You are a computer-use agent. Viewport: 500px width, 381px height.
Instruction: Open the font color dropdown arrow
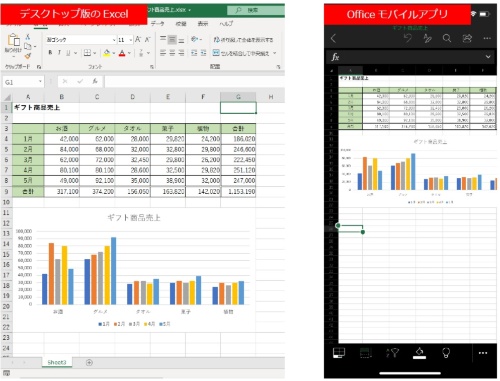click(x=129, y=53)
